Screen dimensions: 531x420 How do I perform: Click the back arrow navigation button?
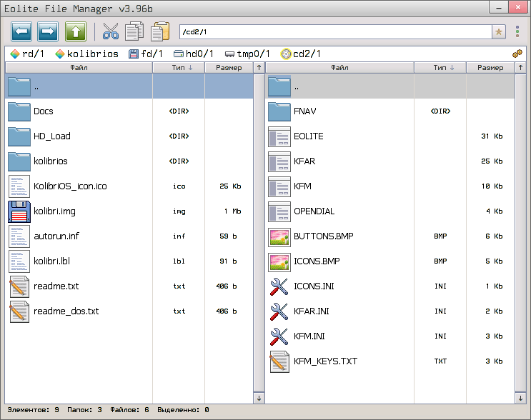pyautogui.click(x=22, y=31)
